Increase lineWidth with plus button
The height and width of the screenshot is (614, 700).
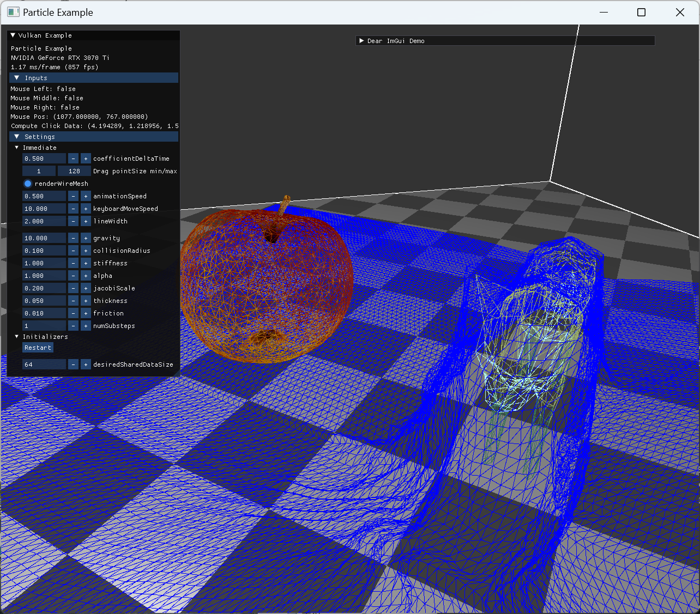click(x=86, y=221)
